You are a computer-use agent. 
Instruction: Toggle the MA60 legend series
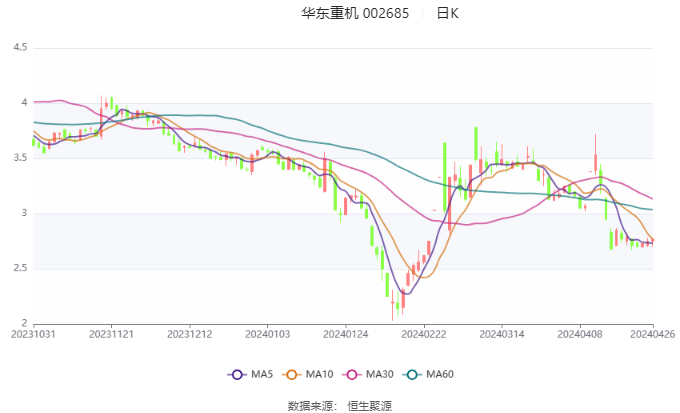428,374
